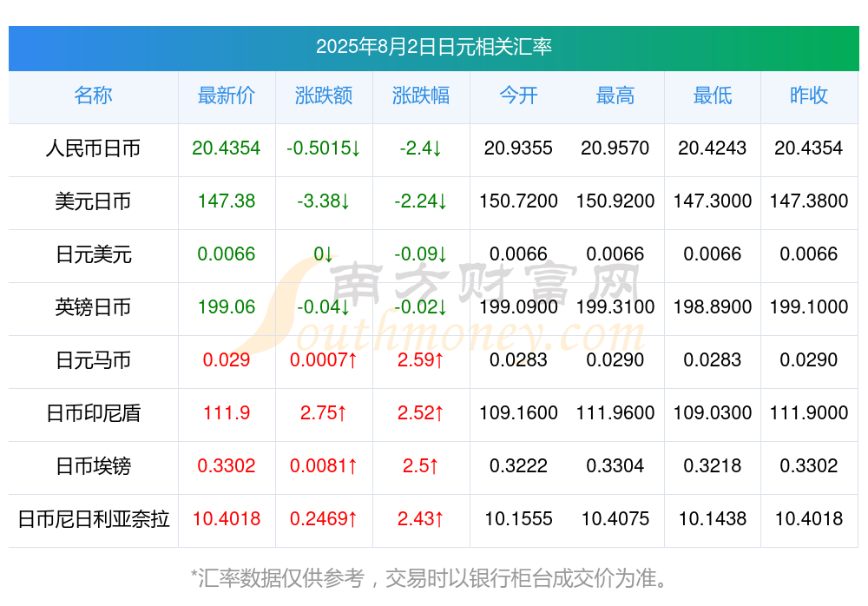The width and height of the screenshot is (868, 606).
Task: Click the 20.9570 highest value
Action: (615, 148)
